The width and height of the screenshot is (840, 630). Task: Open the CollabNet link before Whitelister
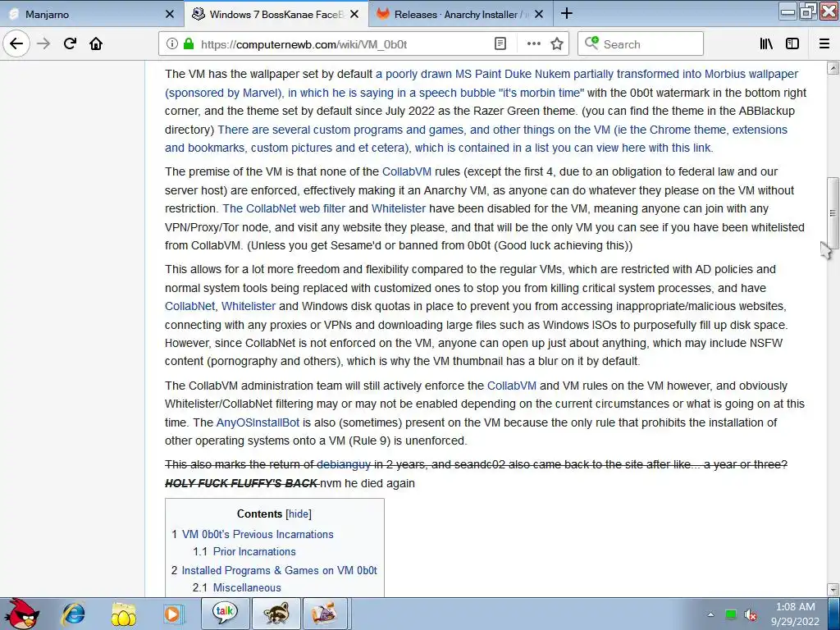[189, 307]
